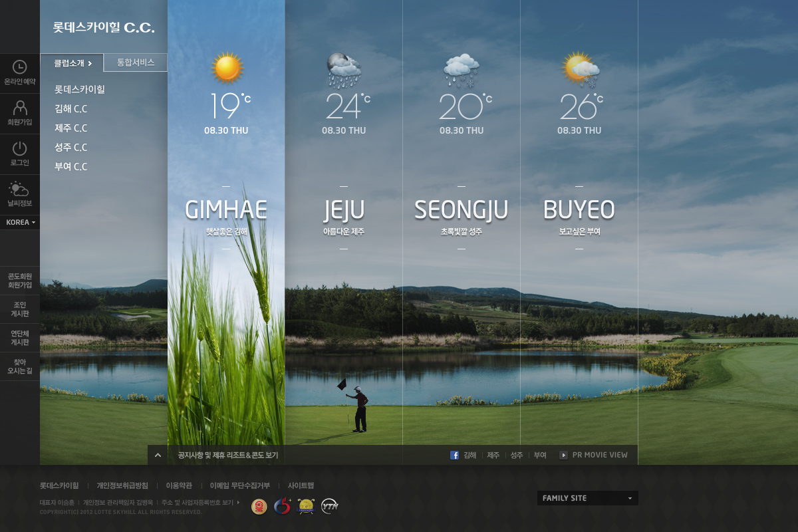This screenshot has height=532, width=798.
Task: Select the BUYEO course panel title
Action: click(x=579, y=210)
